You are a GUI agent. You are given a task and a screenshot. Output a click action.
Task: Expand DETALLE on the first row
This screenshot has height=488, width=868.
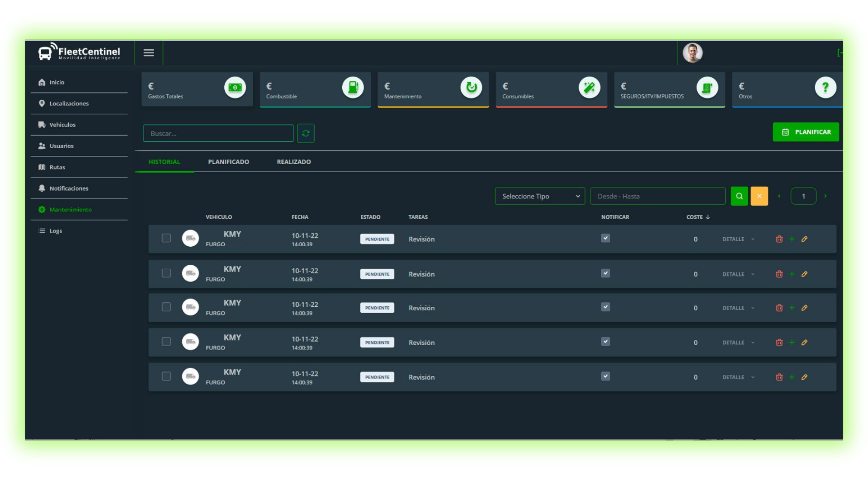(x=738, y=239)
